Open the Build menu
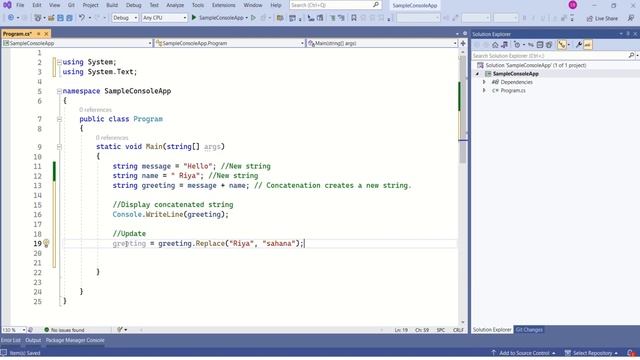640x360 pixels. coord(112,5)
